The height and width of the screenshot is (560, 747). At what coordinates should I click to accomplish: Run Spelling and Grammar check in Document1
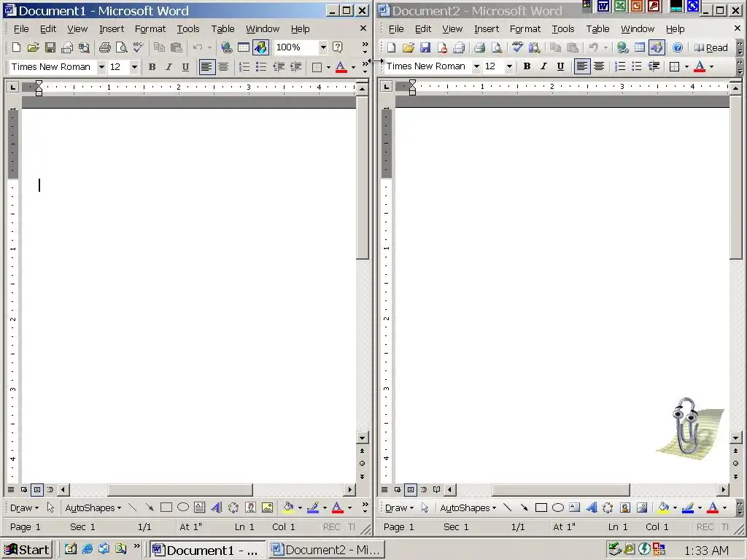138,47
